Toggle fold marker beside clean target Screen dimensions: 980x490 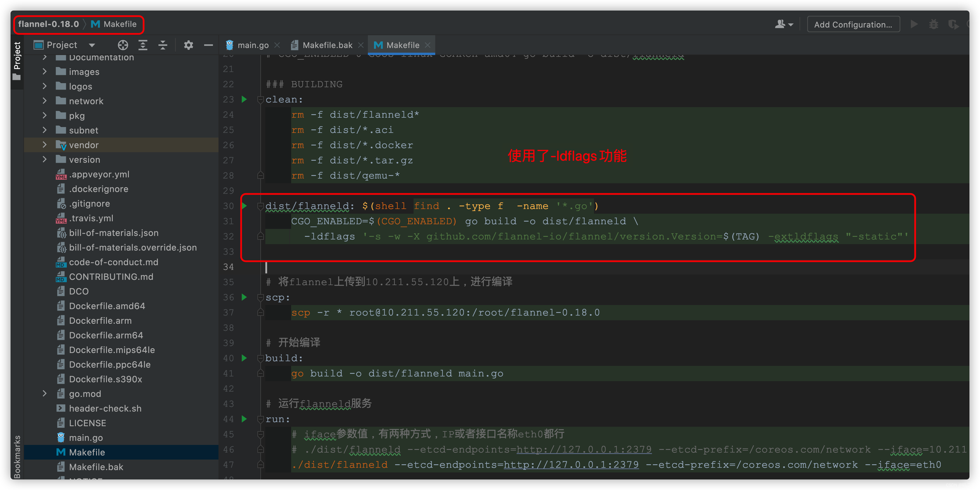261,100
